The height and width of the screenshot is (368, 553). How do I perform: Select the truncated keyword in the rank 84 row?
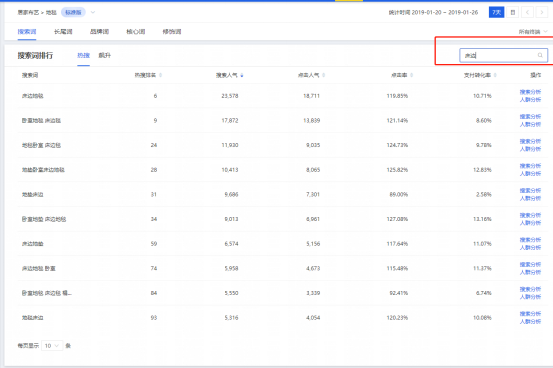click(47, 293)
